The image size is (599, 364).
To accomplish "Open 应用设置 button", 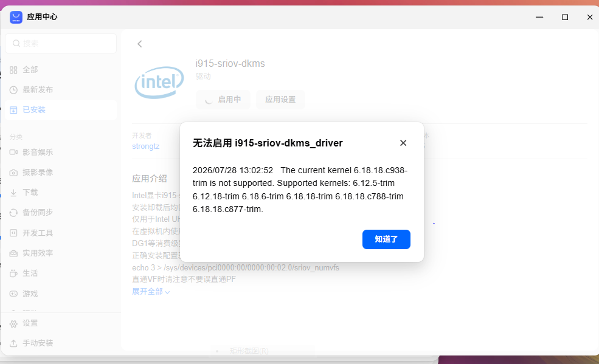I will 280,100.
